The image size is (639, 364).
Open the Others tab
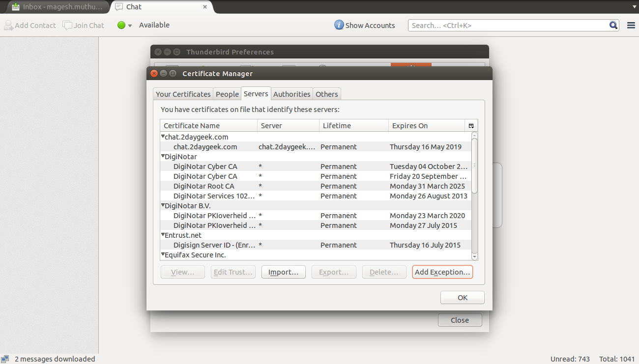coord(327,94)
